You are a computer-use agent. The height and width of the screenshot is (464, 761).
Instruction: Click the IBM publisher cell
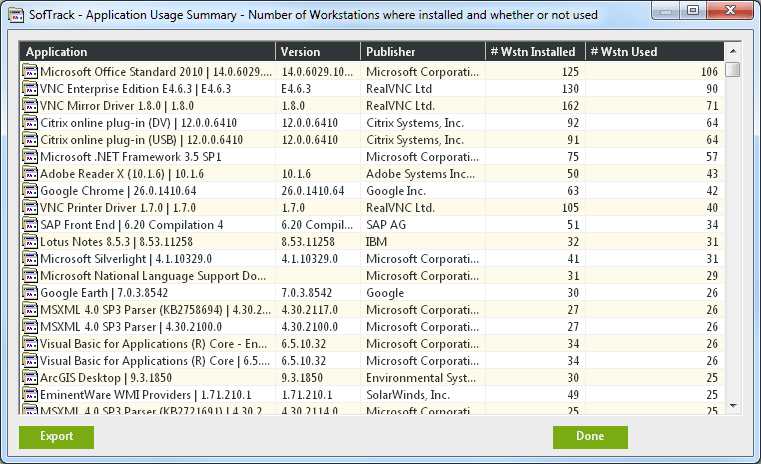pyautogui.click(x=377, y=242)
